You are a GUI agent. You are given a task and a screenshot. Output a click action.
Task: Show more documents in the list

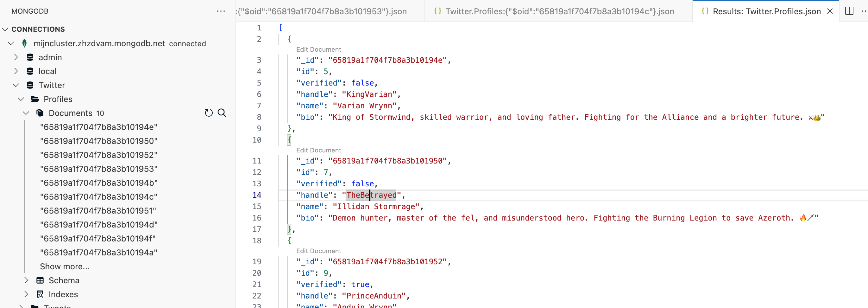[65, 266]
